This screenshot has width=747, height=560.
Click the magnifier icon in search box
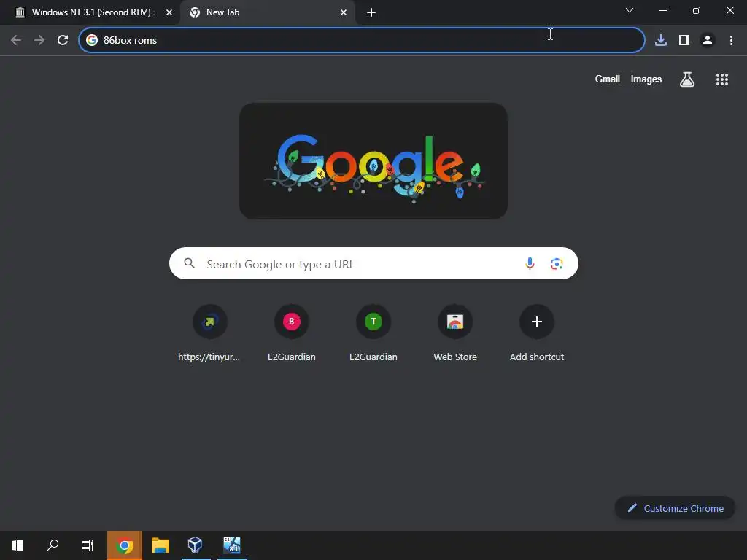[189, 262]
